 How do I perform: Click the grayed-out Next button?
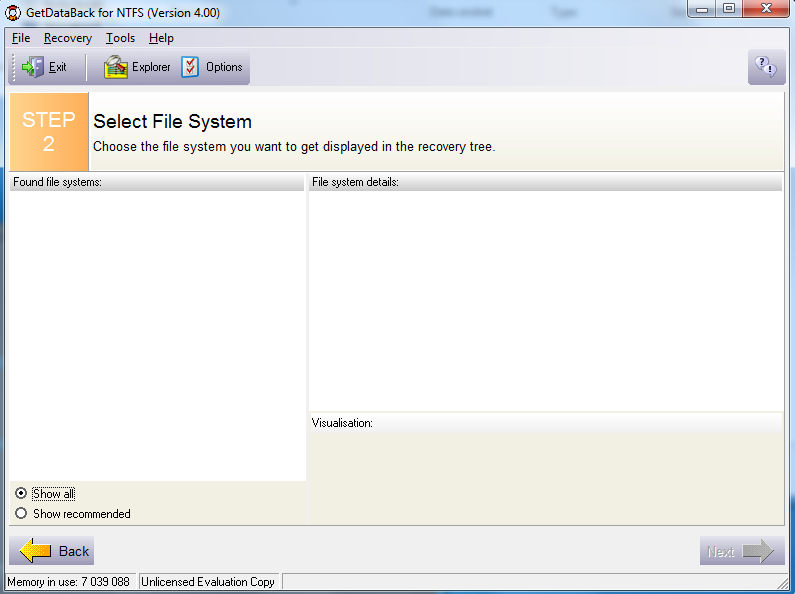tap(742, 551)
